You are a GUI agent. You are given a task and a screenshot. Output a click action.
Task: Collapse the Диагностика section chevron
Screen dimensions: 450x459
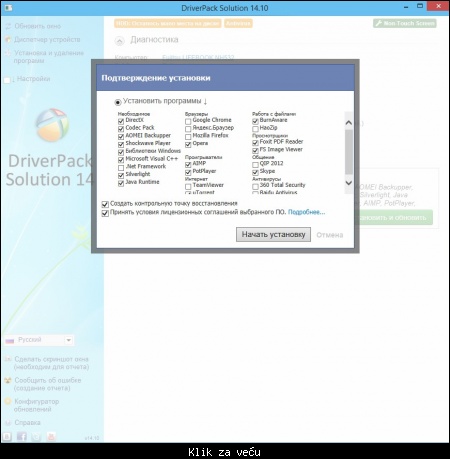click(x=119, y=41)
